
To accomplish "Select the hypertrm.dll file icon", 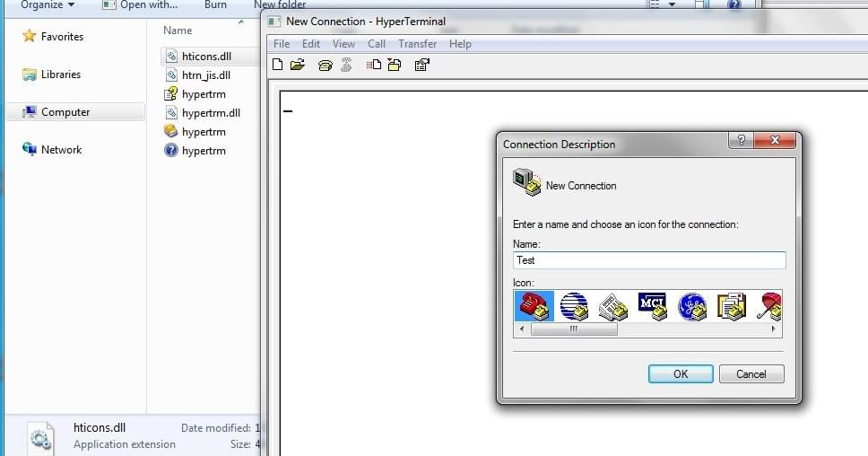I will click(x=171, y=112).
